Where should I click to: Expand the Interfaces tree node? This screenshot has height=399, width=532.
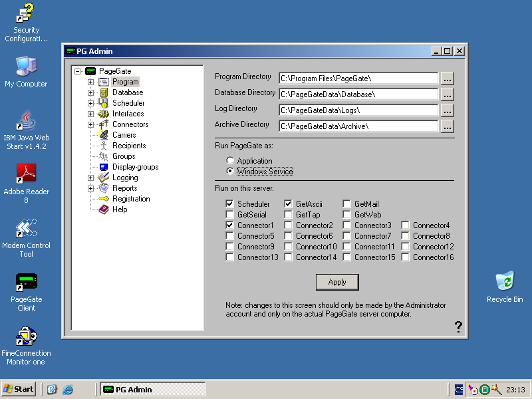point(90,114)
